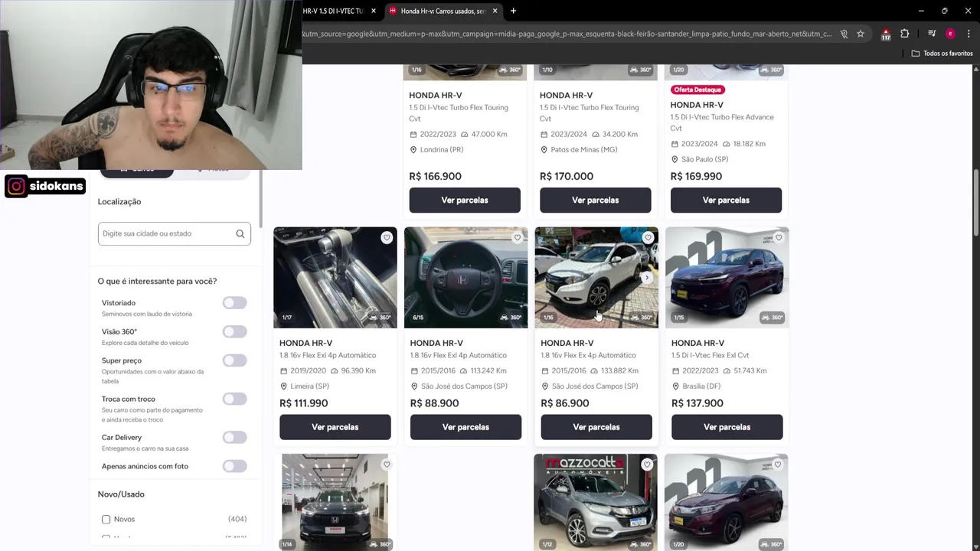The image size is (980, 551).
Task: Open Mazzocato silver HR-V photo
Action: pyautogui.click(x=596, y=502)
